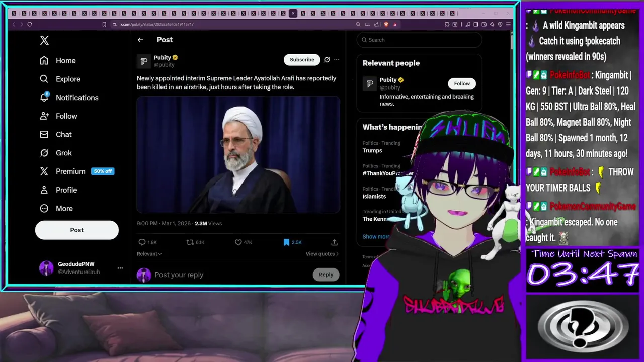The width and height of the screenshot is (644, 362).
Task: Open Grok from the sidebar
Action: tap(56, 153)
